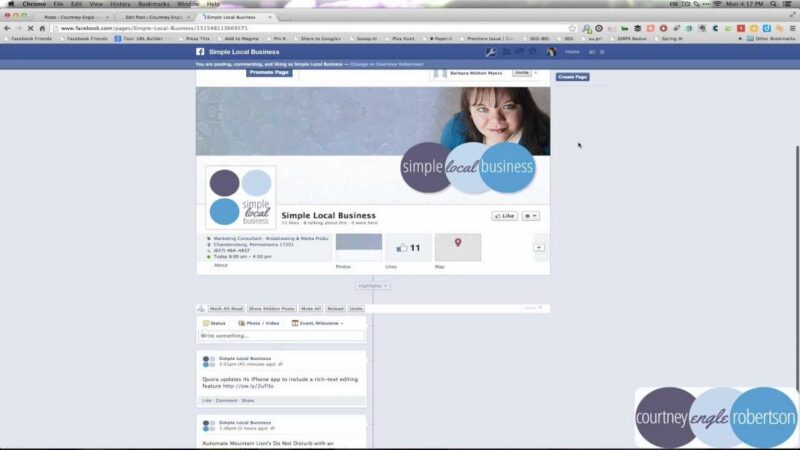This screenshot has height=450, width=800.
Task: Click the Facebook logo icon
Action: (200, 52)
